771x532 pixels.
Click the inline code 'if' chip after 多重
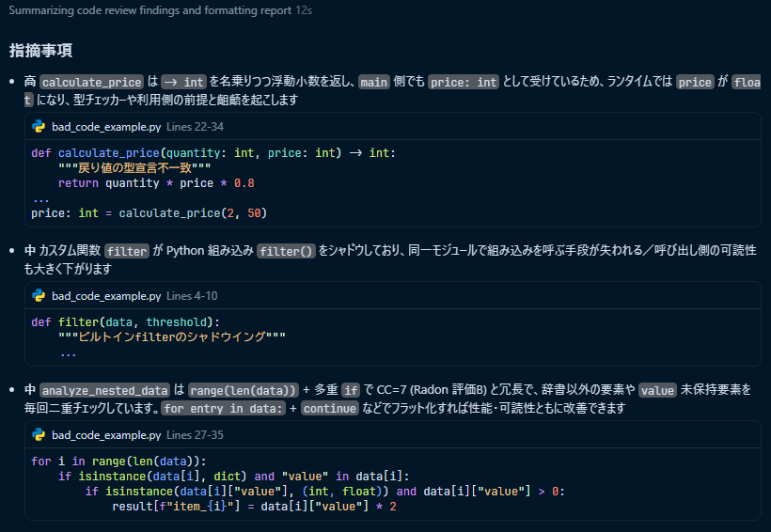tap(351, 390)
